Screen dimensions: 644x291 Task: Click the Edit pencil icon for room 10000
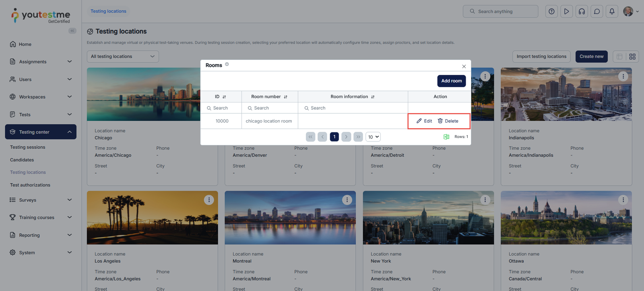[419, 121]
